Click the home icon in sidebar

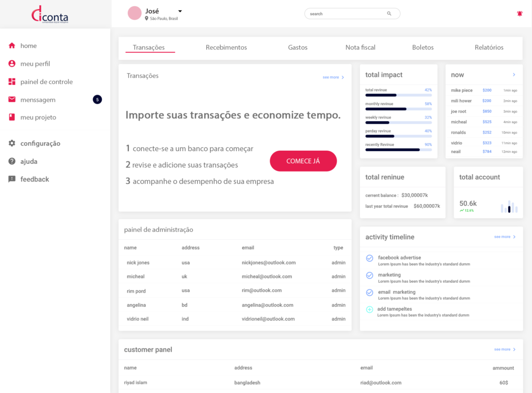coord(12,46)
